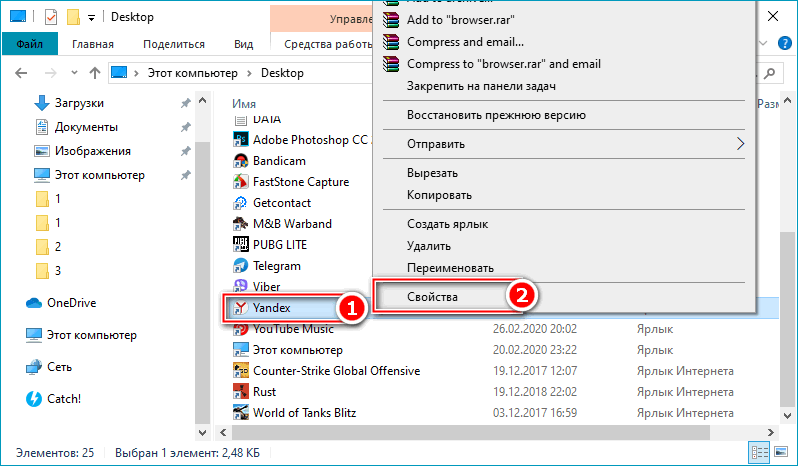798x466 pixels.
Task: Click the Файл button in ribbon
Action: coord(29,44)
